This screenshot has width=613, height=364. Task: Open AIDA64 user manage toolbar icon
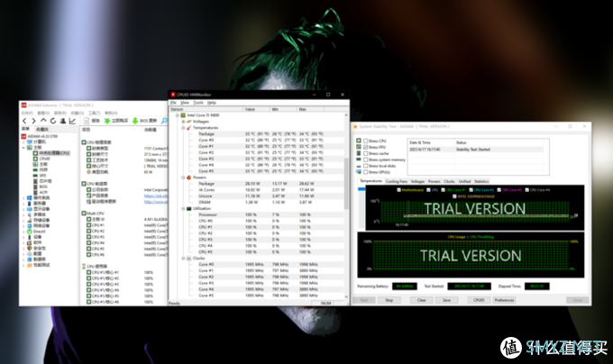pyautogui.click(x=63, y=121)
